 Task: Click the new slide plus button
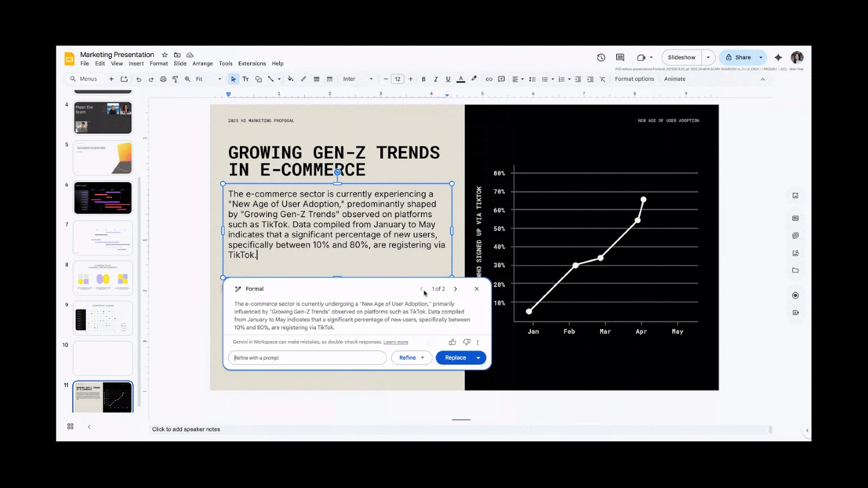(x=111, y=79)
